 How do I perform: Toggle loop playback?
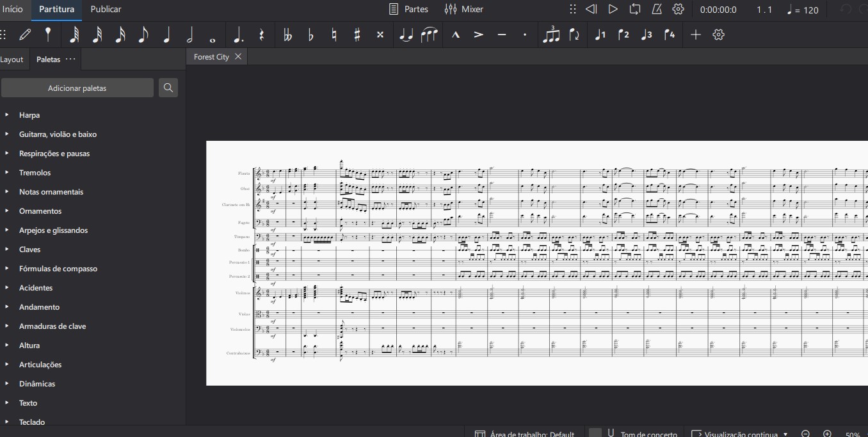pyautogui.click(x=635, y=10)
